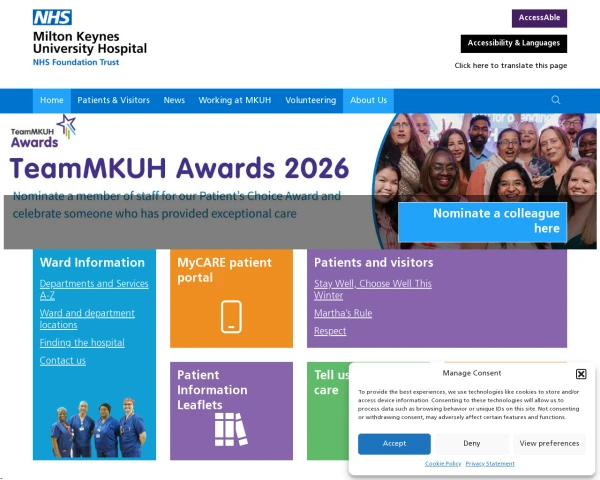Deny cookies in consent dialog

(x=471, y=444)
